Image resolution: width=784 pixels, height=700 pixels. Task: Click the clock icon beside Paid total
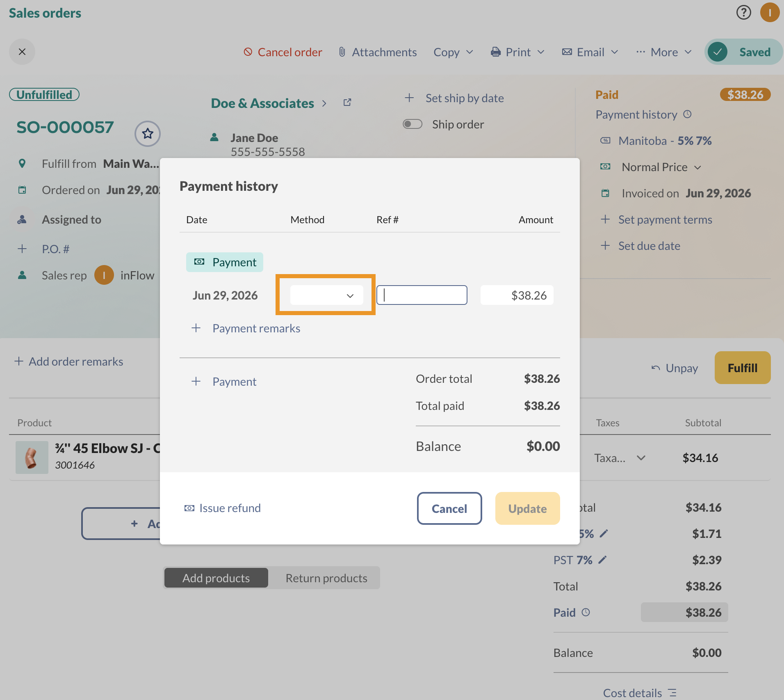click(586, 612)
